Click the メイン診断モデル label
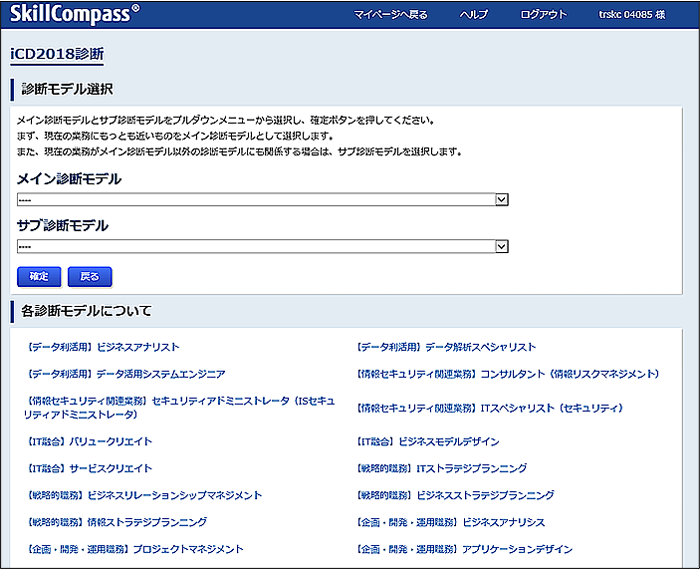This screenshot has width=700, height=569. click(69, 179)
